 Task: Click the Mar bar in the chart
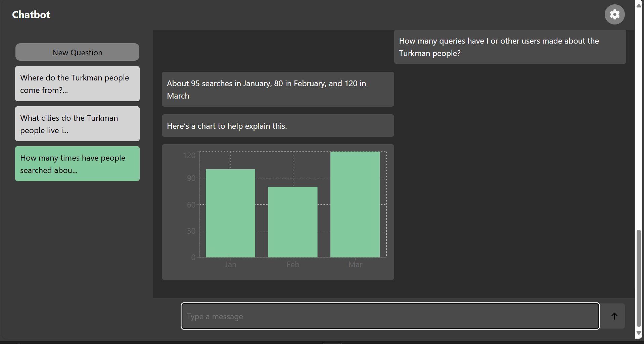[355, 205]
